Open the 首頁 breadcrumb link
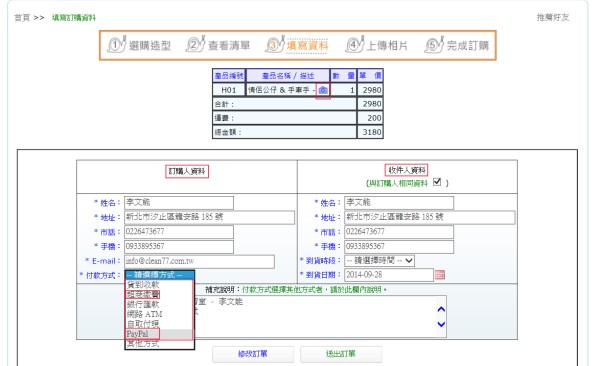The image size is (600, 366). coord(22,18)
